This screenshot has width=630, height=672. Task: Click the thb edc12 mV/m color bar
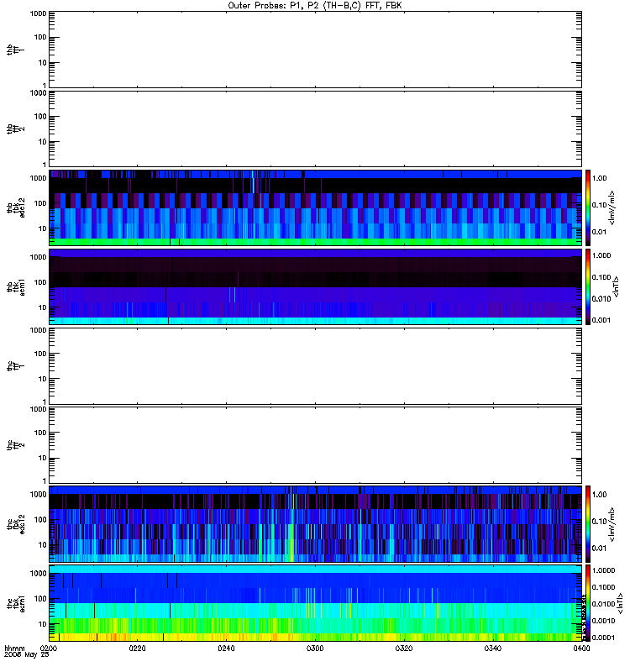(588, 207)
